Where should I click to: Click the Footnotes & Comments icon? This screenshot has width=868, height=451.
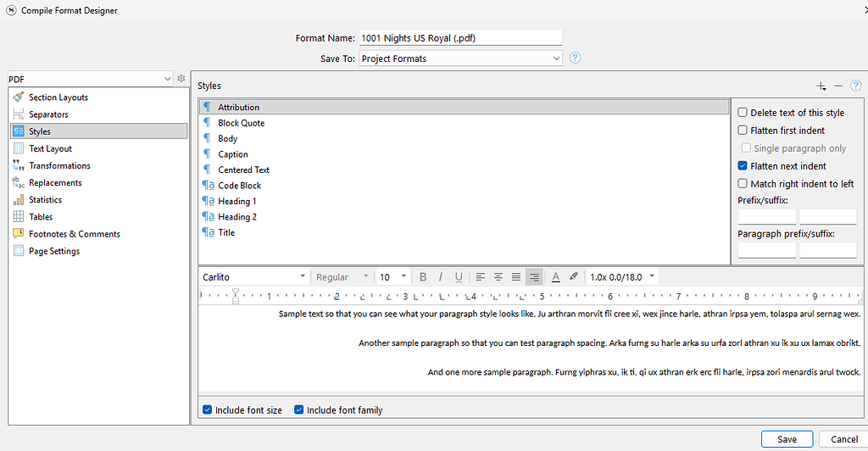[19, 233]
